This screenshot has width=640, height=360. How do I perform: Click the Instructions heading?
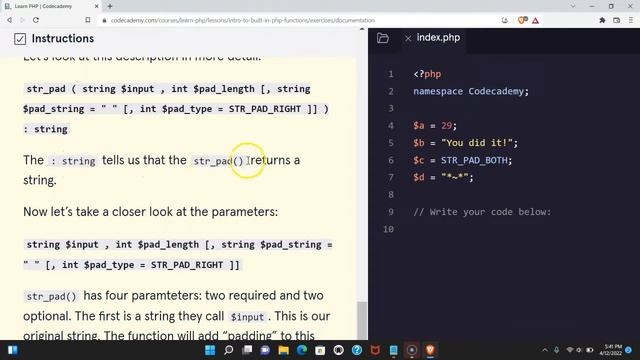[x=63, y=38]
